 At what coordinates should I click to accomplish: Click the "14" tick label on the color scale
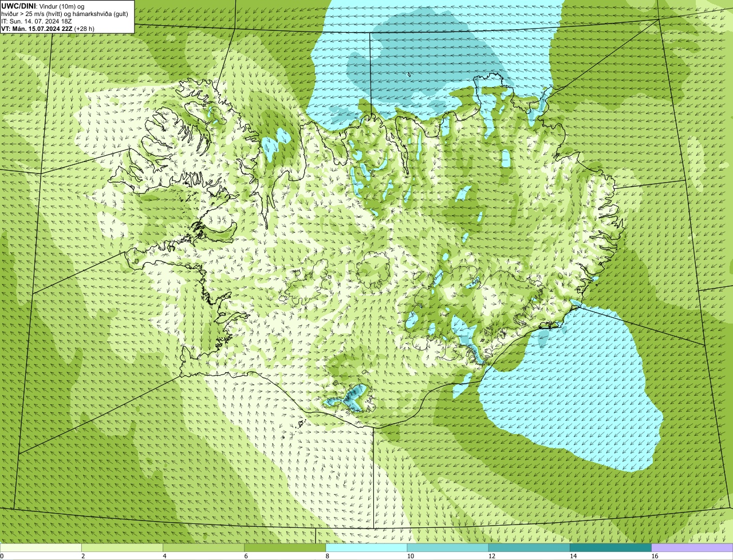tap(574, 556)
